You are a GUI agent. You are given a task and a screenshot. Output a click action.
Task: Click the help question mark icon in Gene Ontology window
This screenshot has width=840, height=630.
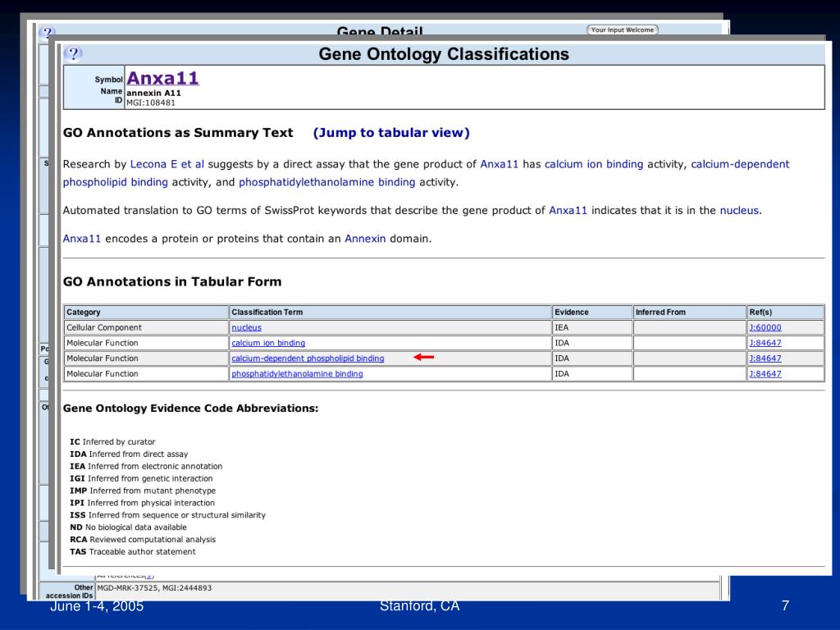[x=73, y=53]
